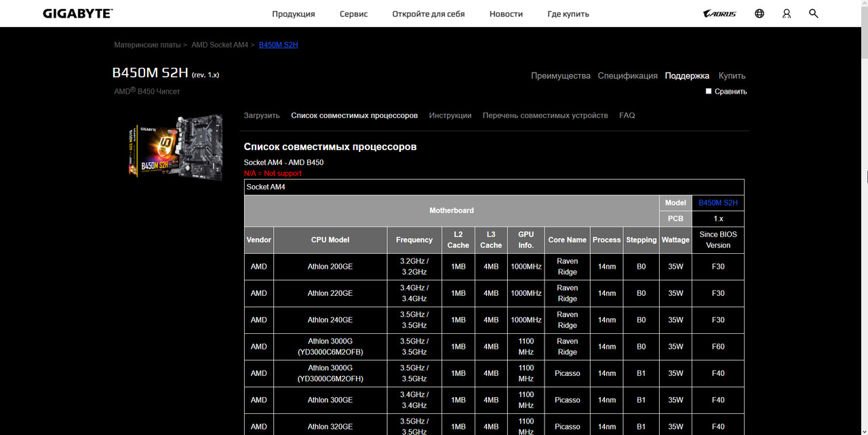Select the Поддержка section

[687, 76]
